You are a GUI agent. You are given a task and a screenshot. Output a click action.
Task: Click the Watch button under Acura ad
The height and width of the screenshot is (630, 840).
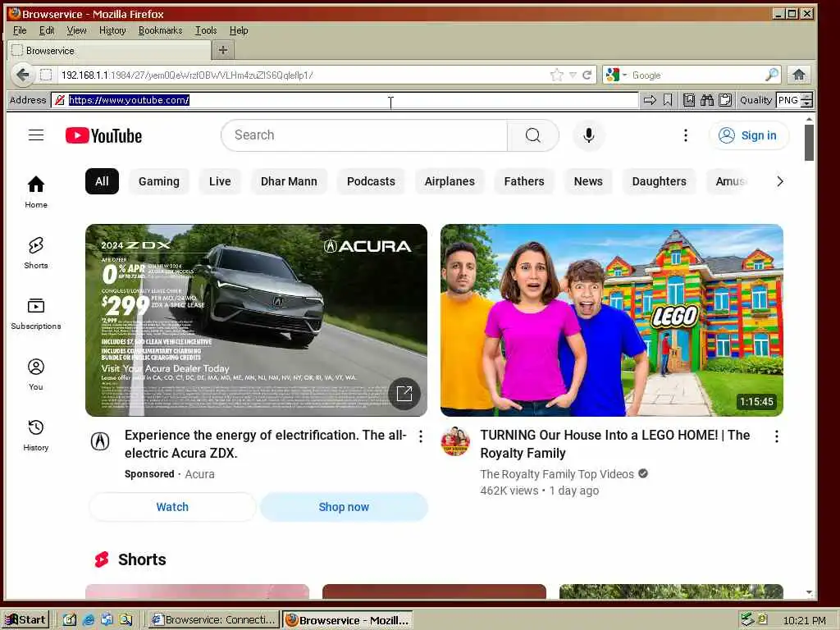pos(172,507)
